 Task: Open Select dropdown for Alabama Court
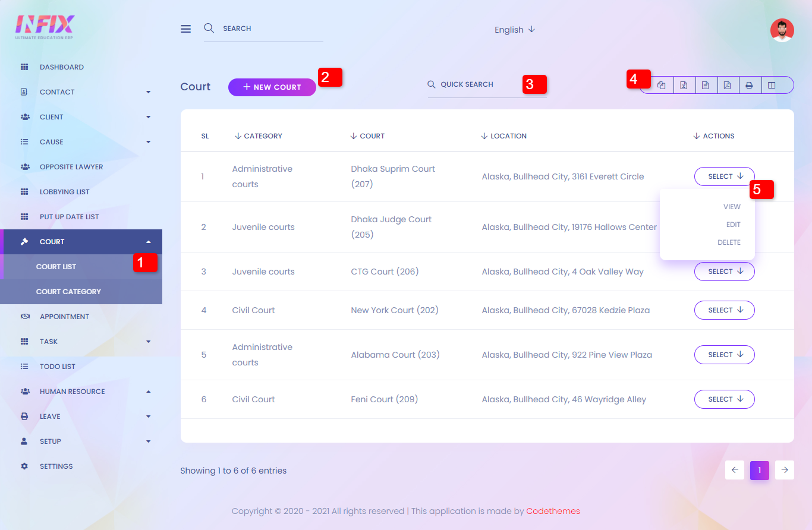click(724, 355)
